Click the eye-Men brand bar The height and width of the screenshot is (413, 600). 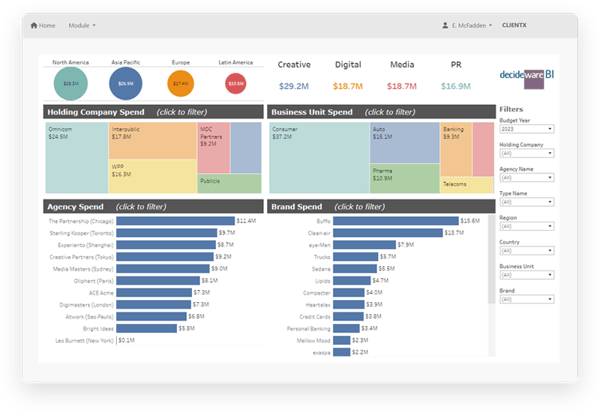tap(364, 245)
